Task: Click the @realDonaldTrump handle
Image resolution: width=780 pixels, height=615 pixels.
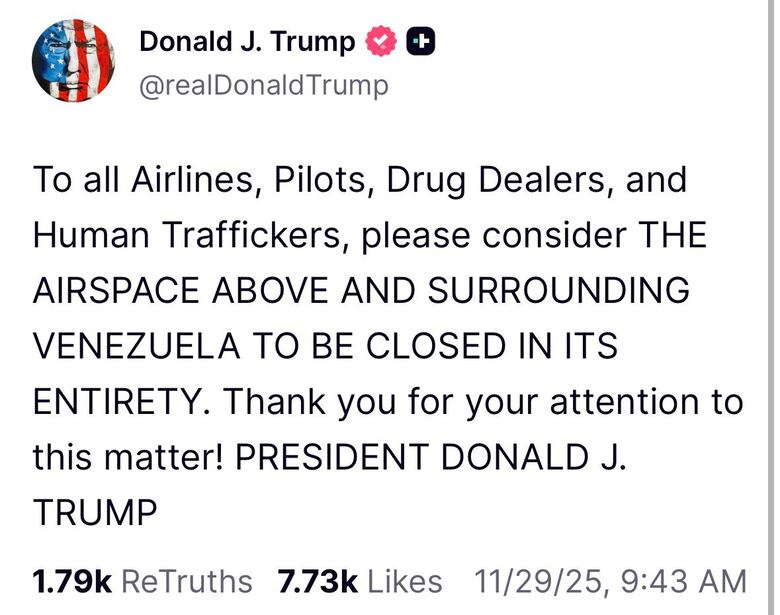Action: click(x=263, y=86)
